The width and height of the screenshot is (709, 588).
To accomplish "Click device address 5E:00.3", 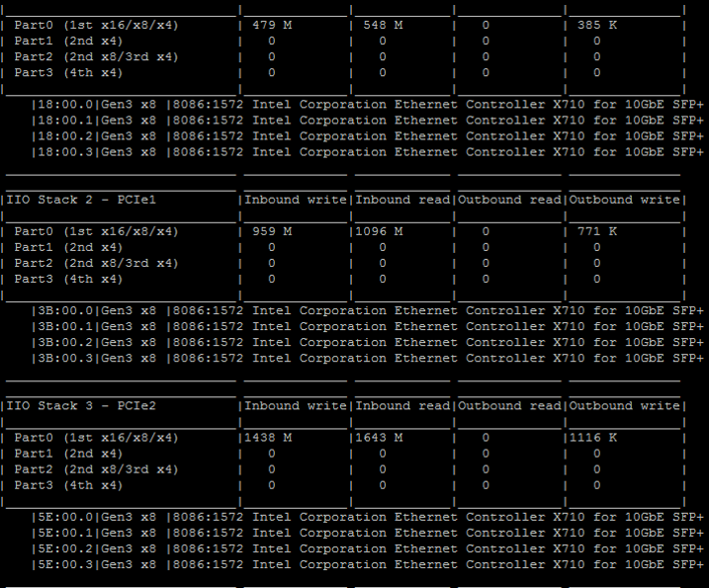I will (x=65, y=564).
